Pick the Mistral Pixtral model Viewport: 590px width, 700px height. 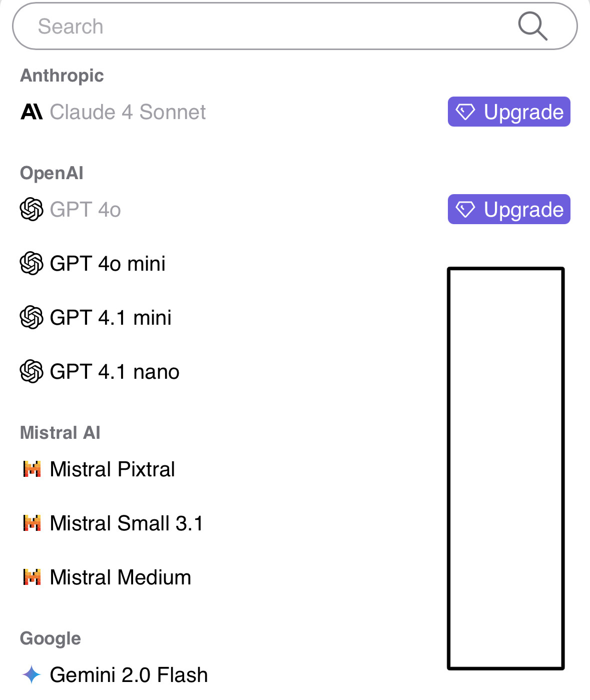(113, 469)
